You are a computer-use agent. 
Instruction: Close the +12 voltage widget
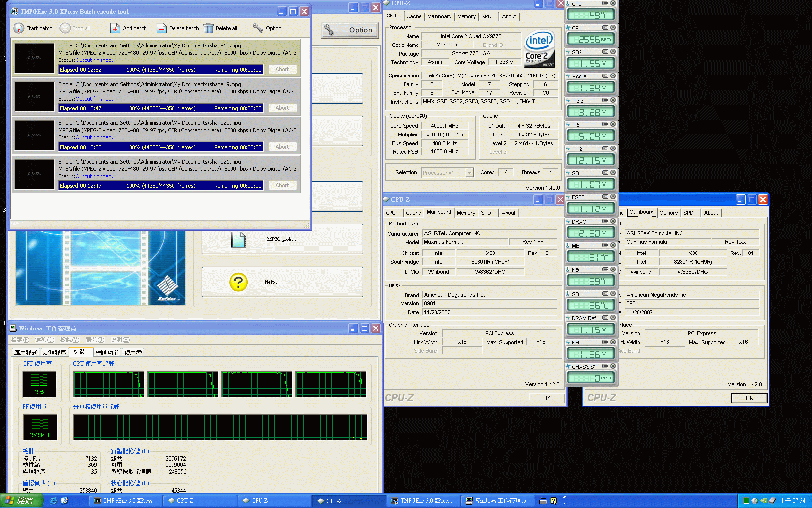point(613,149)
